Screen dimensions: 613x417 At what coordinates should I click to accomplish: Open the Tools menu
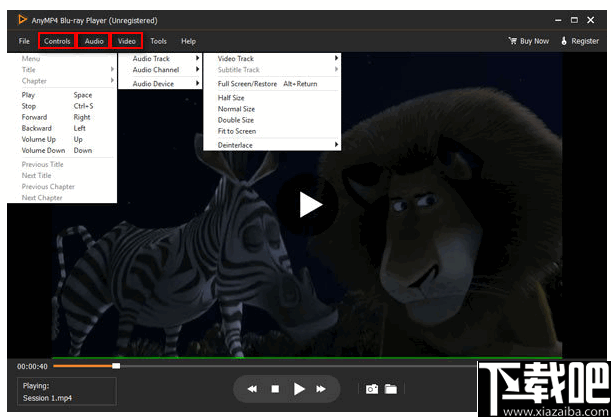(x=158, y=41)
